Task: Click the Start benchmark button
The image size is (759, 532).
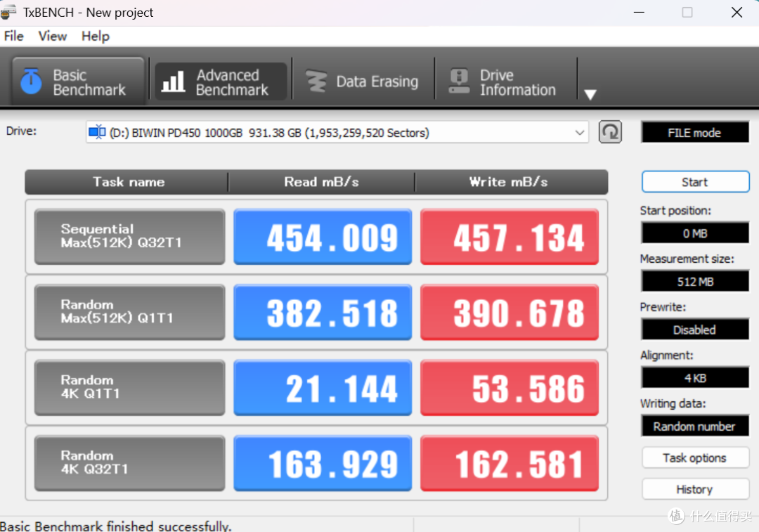Action: pyautogui.click(x=696, y=182)
